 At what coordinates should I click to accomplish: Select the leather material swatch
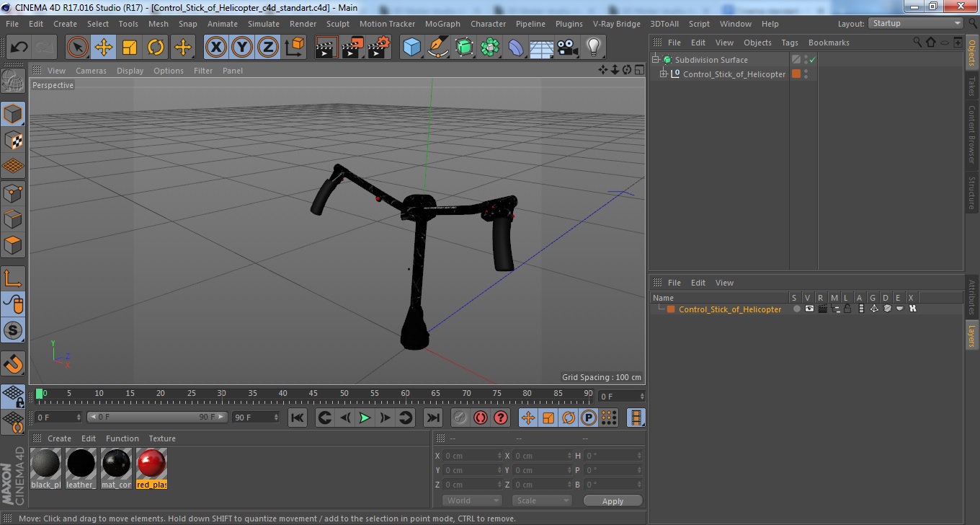point(81,468)
